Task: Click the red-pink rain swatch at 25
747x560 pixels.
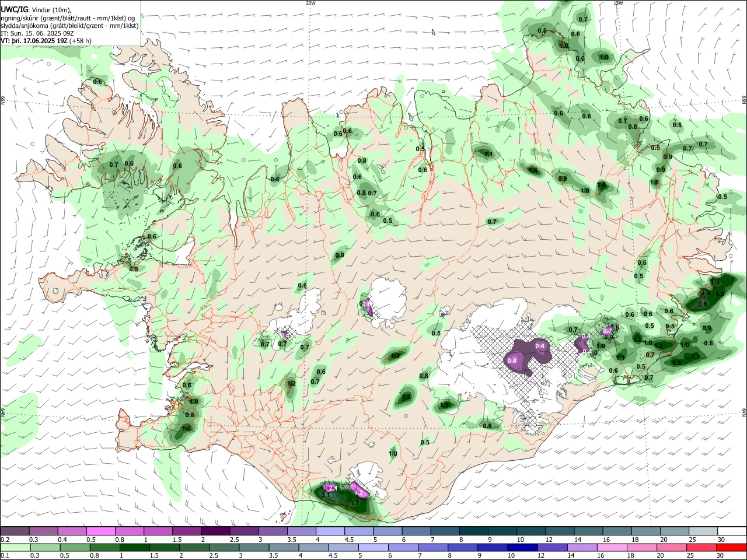Action: (x=702, y=547)
